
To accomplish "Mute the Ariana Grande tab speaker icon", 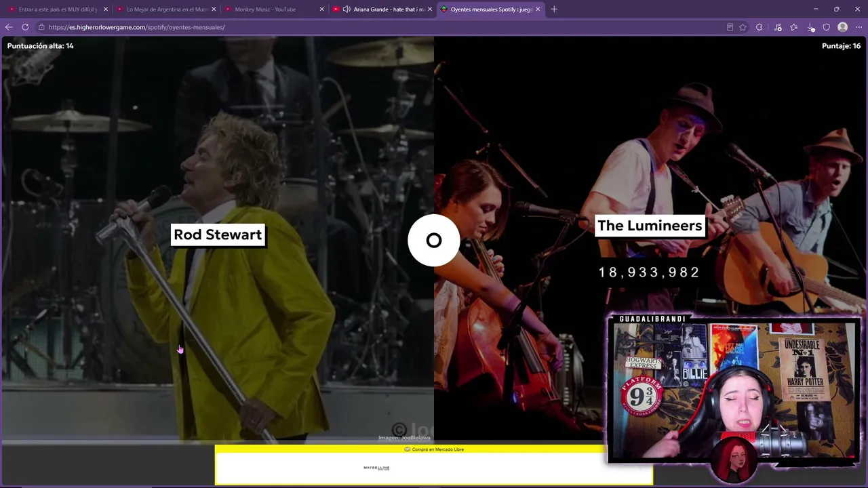I will pos(347,9).
